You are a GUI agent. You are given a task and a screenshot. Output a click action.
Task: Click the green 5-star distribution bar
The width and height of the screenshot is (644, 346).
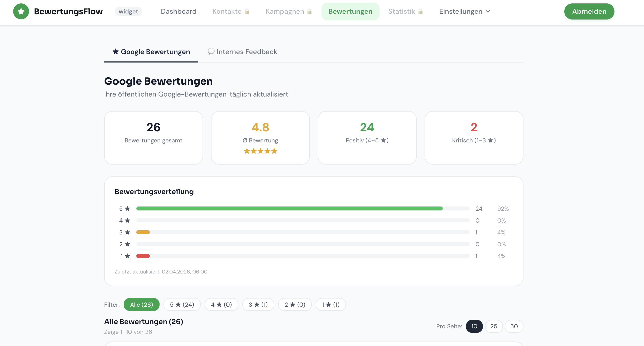(x=289, y=209)
